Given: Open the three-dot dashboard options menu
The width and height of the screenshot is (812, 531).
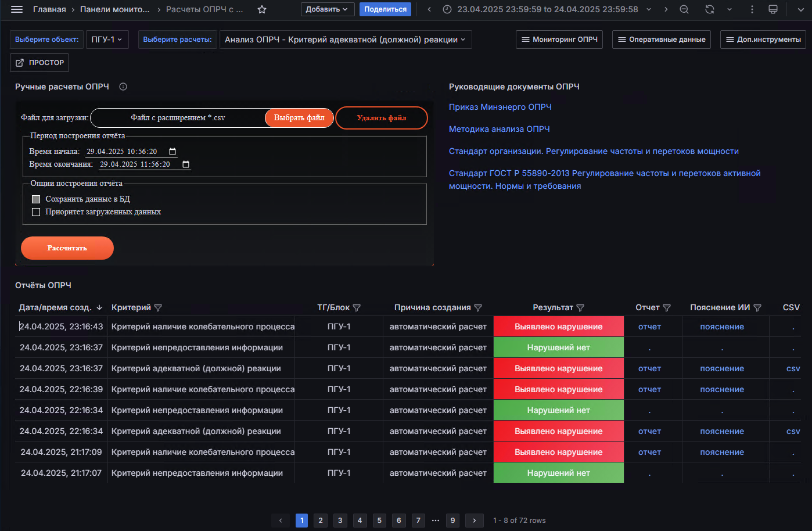Looking at the screenshot, I should 752,9.
